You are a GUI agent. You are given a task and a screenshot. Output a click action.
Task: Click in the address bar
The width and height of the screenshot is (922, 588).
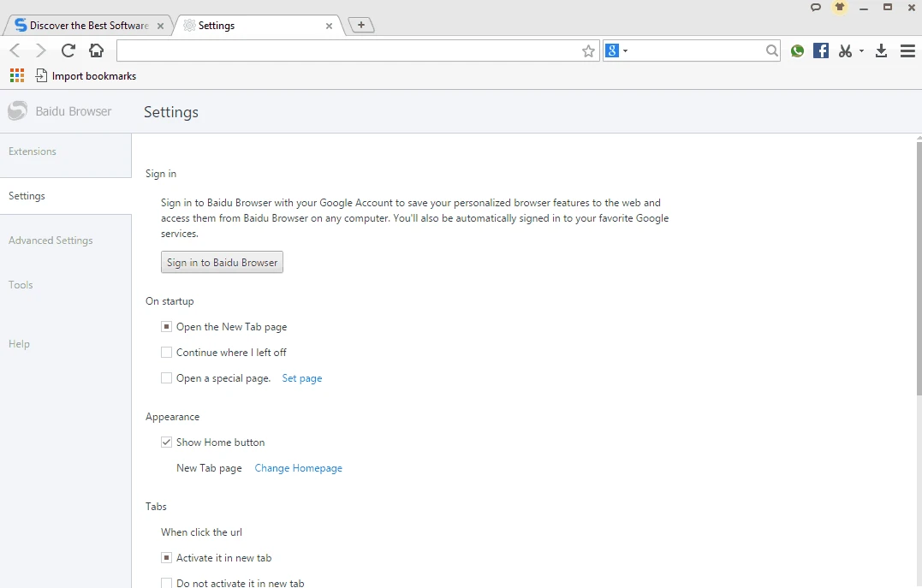[x=348, y=51]
